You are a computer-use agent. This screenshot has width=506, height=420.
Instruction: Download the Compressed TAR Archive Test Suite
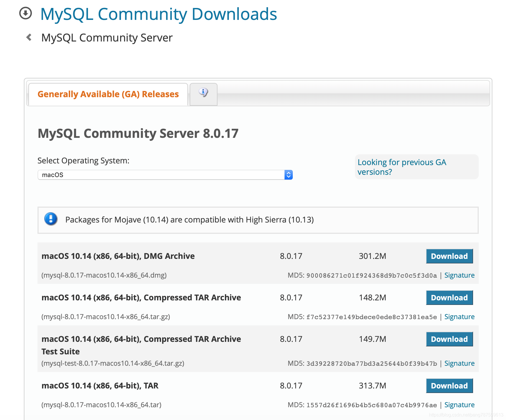449,339
